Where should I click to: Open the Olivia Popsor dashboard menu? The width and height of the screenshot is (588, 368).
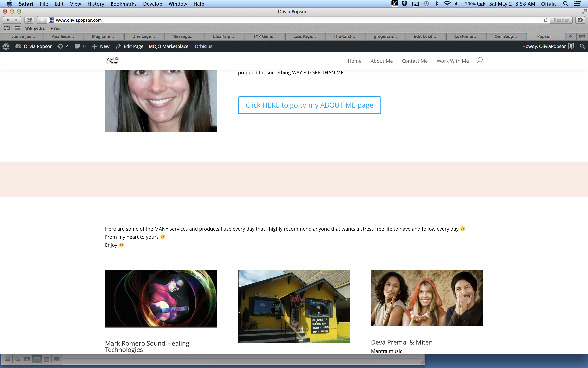[34, 46]
